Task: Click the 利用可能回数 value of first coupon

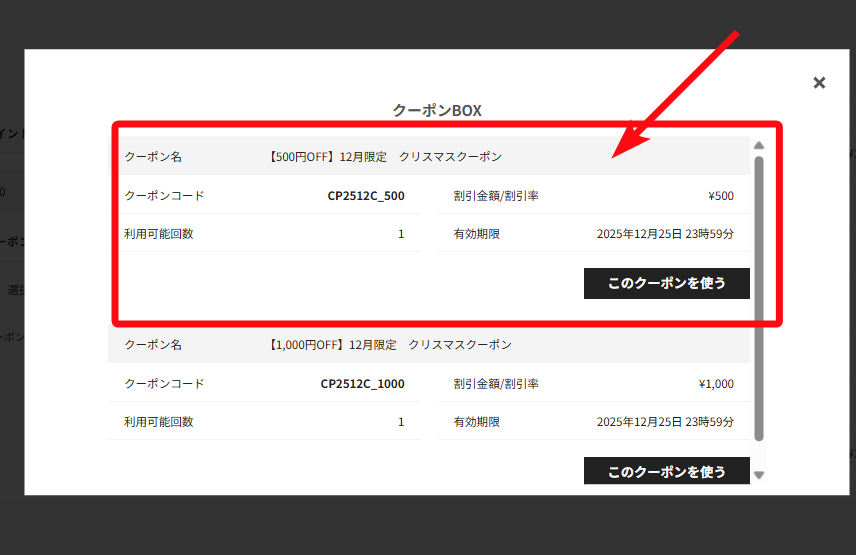Action: [x=401, y=234]
